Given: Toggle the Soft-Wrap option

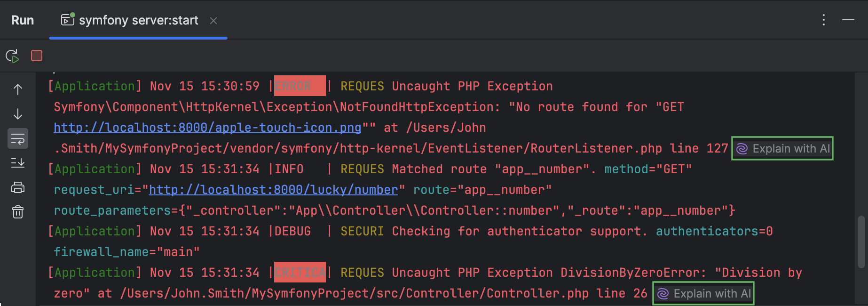Looking at the screenshot, I should pyautogui.click(x=18, y=139).
